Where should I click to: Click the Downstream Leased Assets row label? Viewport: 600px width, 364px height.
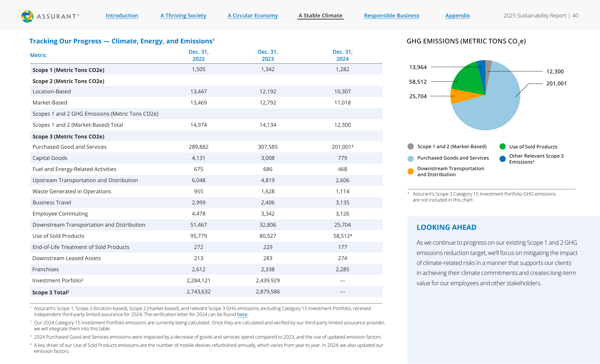66,258
